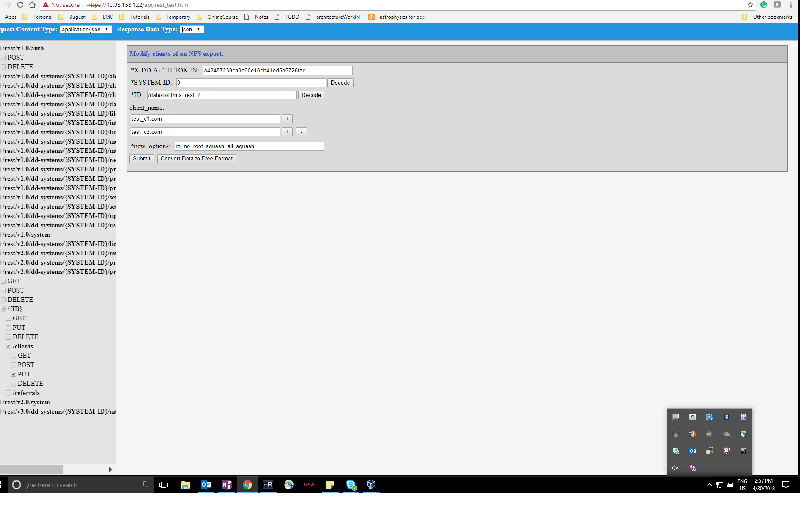Open OneNote clipper tray icon

(x=693, y=468)
